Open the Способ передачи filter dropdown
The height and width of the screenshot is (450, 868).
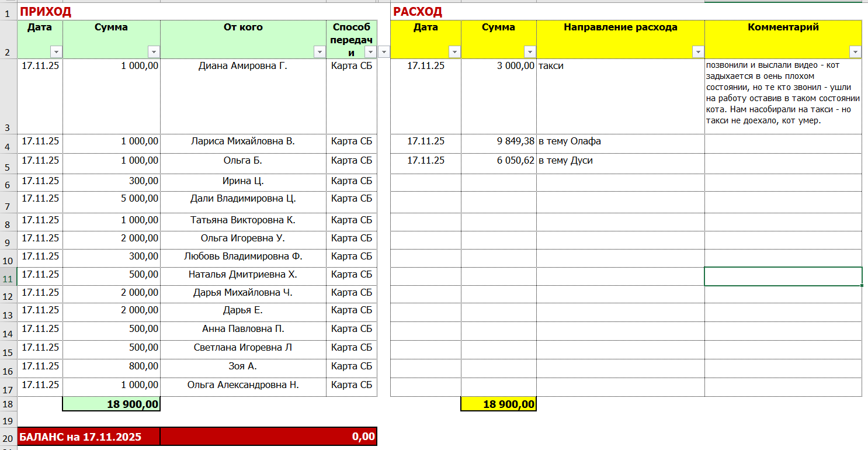pyautogui.click(x=370, y=51)
